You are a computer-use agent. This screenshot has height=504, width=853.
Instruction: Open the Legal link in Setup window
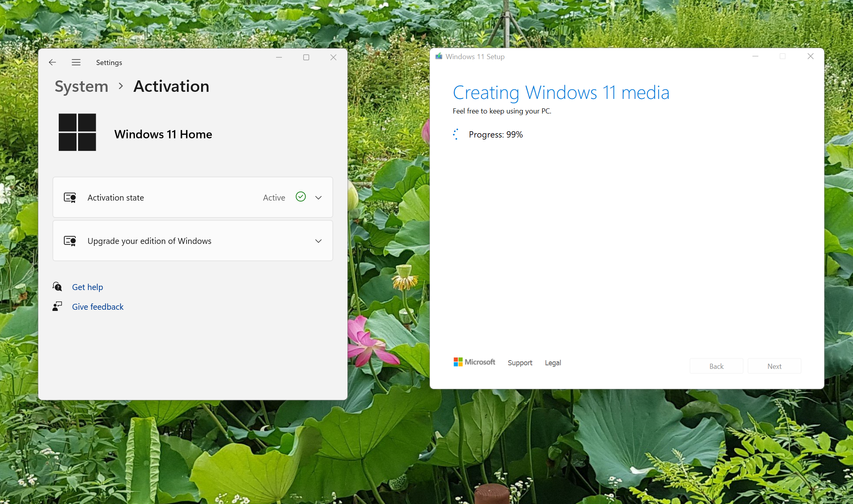click(553, 363)
